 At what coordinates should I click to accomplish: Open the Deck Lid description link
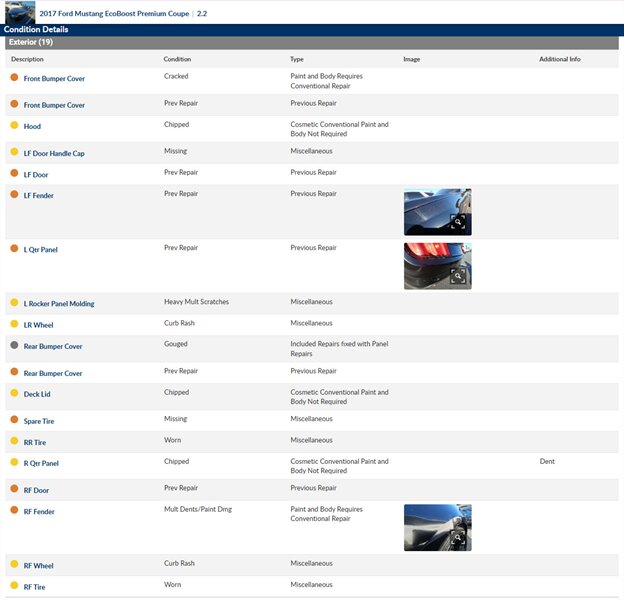(x=40, y=394)
